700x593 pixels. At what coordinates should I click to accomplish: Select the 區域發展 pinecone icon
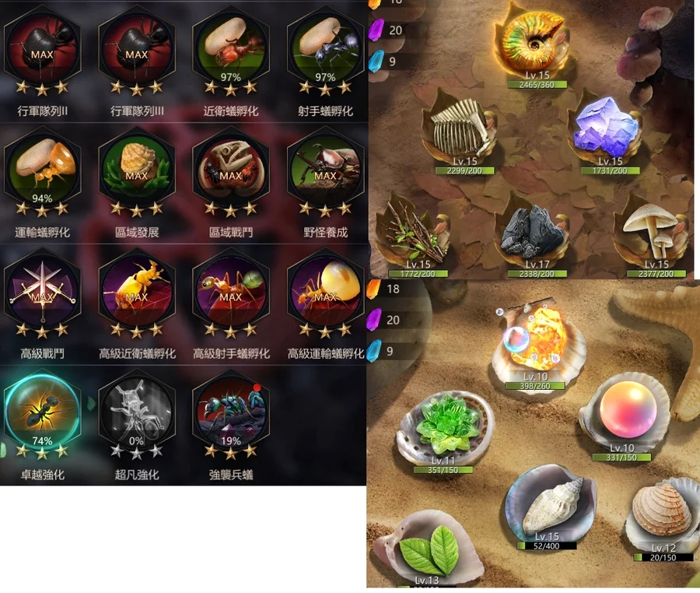(x=137, y=169)
